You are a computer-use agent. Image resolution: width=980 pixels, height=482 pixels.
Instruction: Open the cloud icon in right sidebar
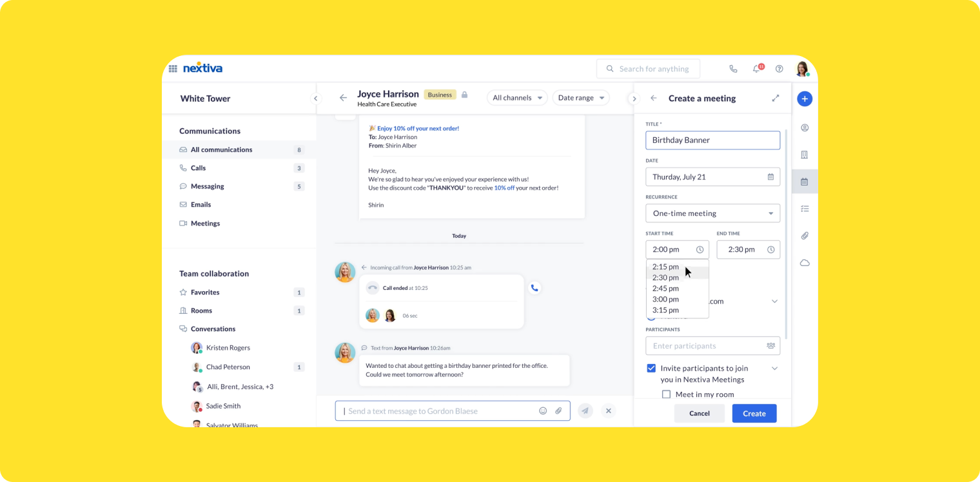click(x=804, y=262)
